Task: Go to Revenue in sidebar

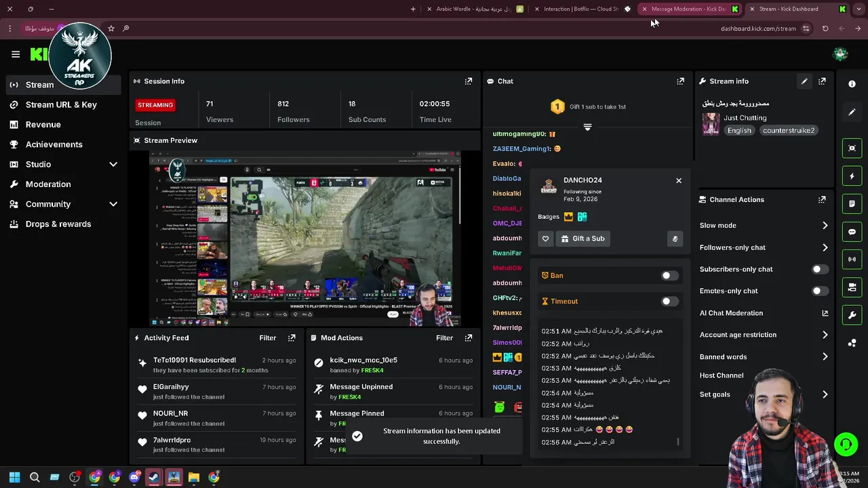Action: pos(43,125)
